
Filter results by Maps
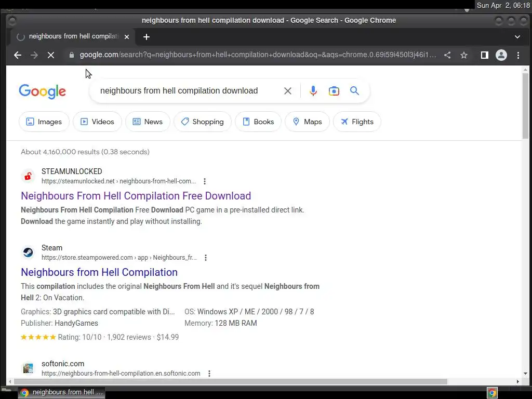click(307, 122)
